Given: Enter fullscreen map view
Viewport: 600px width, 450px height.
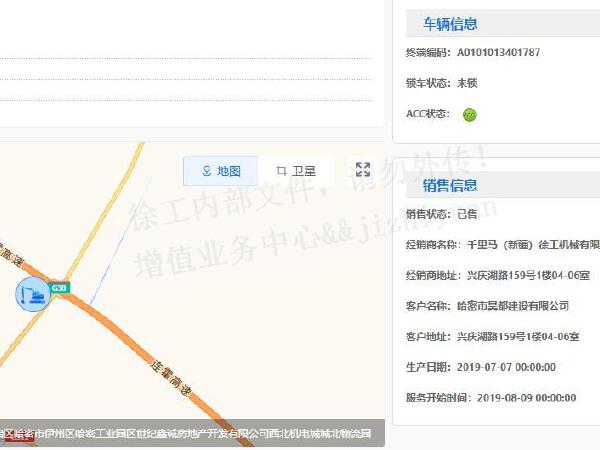Looking at the screenshot, I should click(x=363, y=170).
